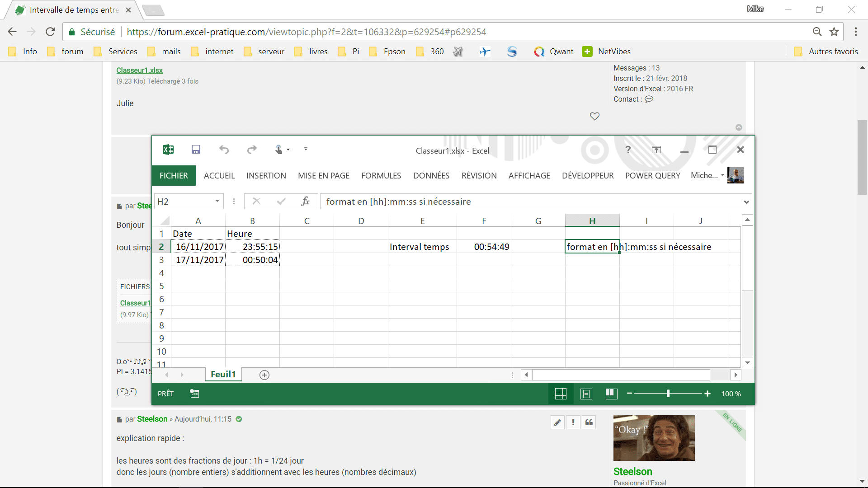Open the Name Box dropdown
Screen dimensions: 868x488
point(217,202)
